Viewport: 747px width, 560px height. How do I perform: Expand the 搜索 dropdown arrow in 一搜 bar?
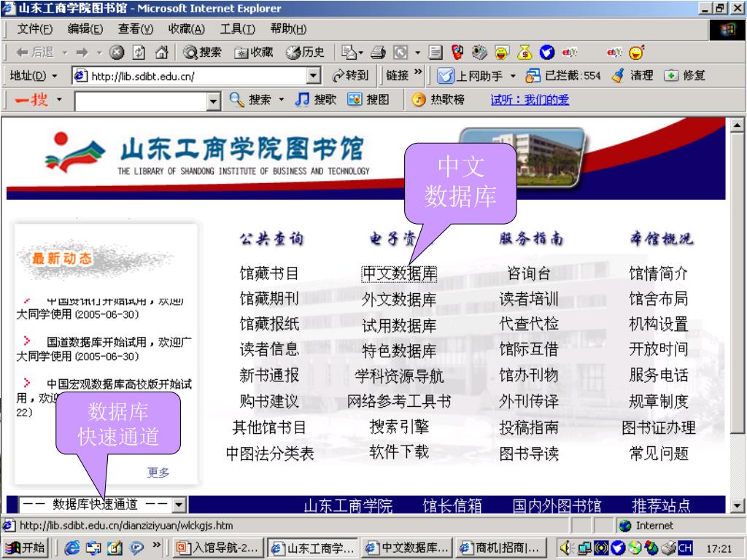[x=282, y=100]
